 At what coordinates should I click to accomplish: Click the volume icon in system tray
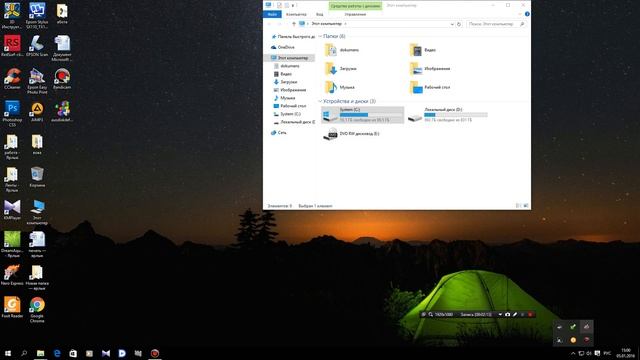point(589,353)
